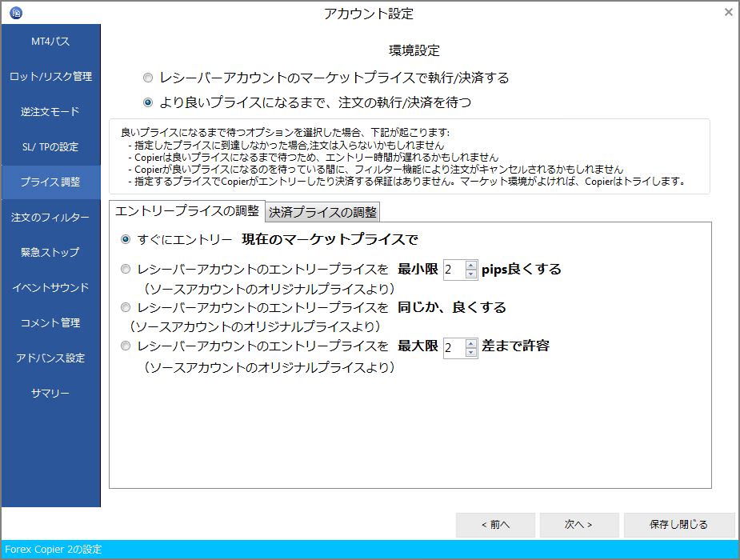
Task: Select SL/TPの設定 from the sidebar
Action: 51,147
